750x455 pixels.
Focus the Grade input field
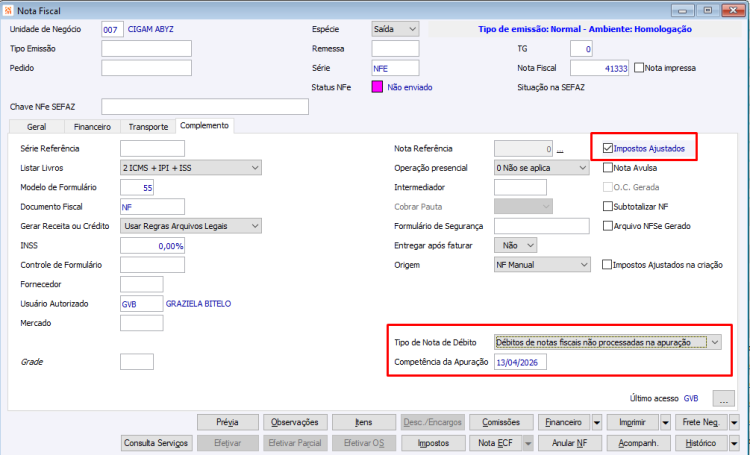coord(137,362)
